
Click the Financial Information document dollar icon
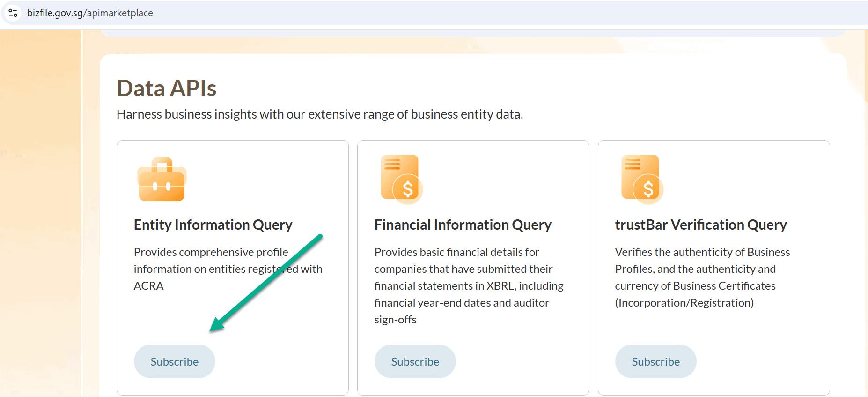point(402,180)
